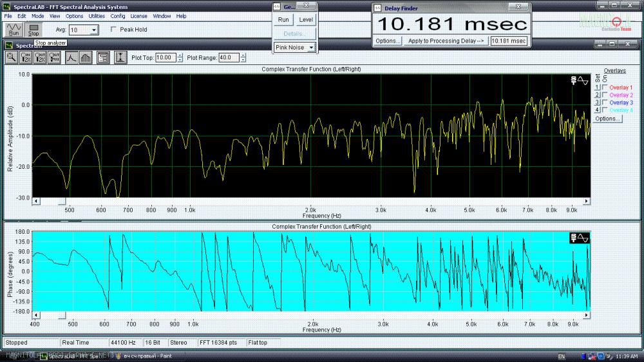Click the EN language indicator in tray

[562, 356]
